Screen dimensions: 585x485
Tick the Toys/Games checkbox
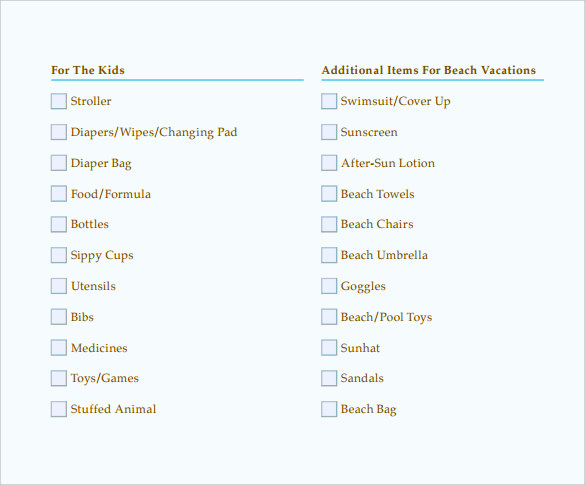(59, 378)
